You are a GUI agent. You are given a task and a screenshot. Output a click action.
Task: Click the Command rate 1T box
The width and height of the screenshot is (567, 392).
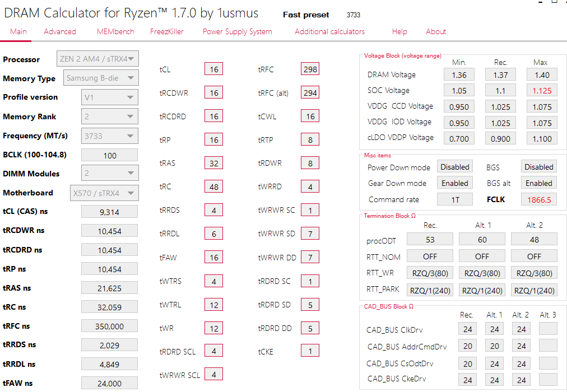455,199
